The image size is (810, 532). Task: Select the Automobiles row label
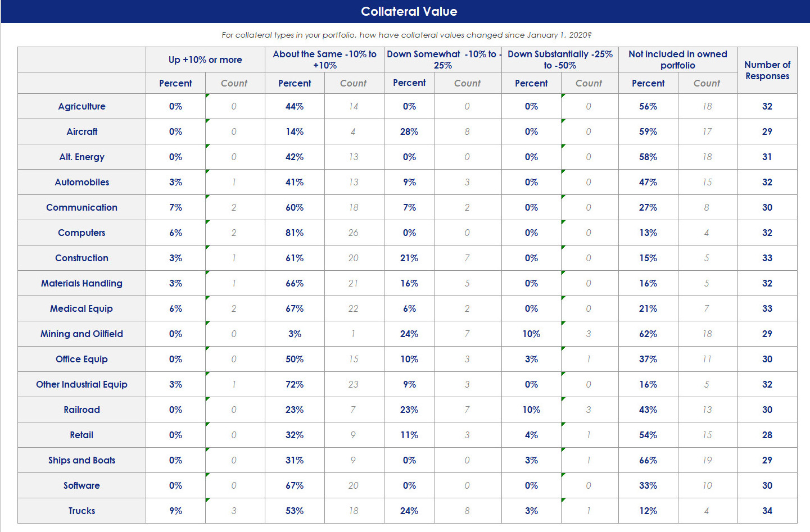(x=82, y=182)
